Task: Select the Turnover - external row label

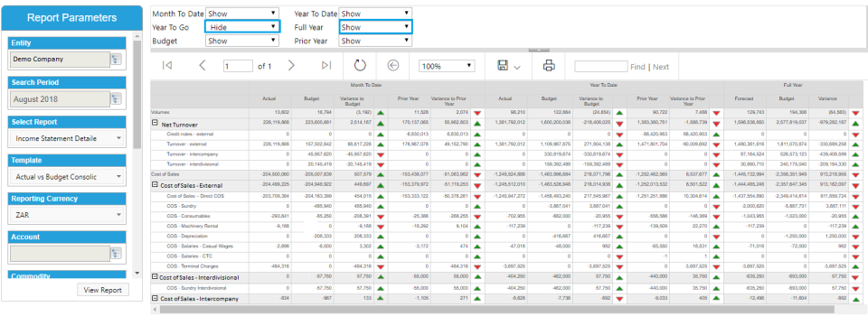Action: pos(186,144)
